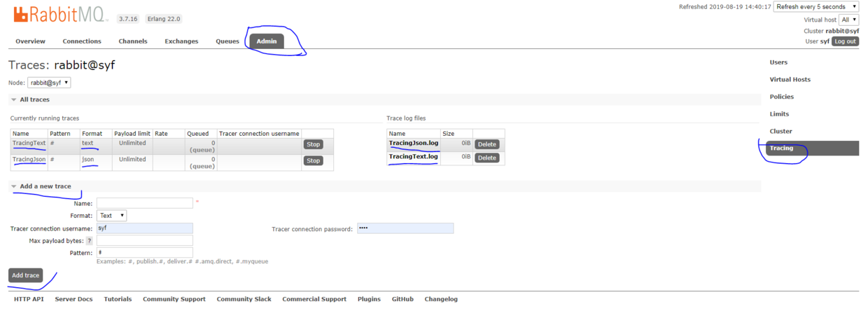Click the Pattern input field
The height and width of the screenshot is (311, 868).
tap(144, 252)
